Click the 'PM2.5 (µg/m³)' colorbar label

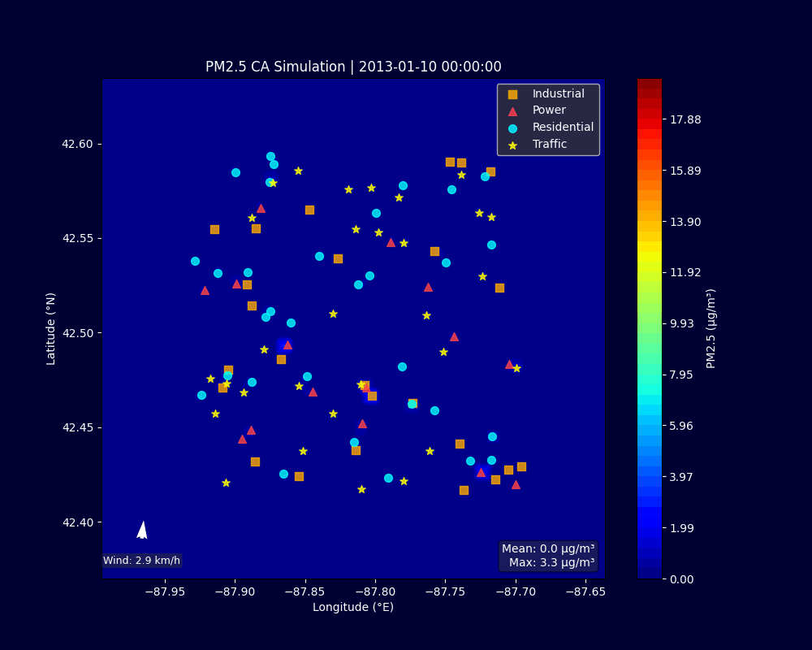[711, 328]
